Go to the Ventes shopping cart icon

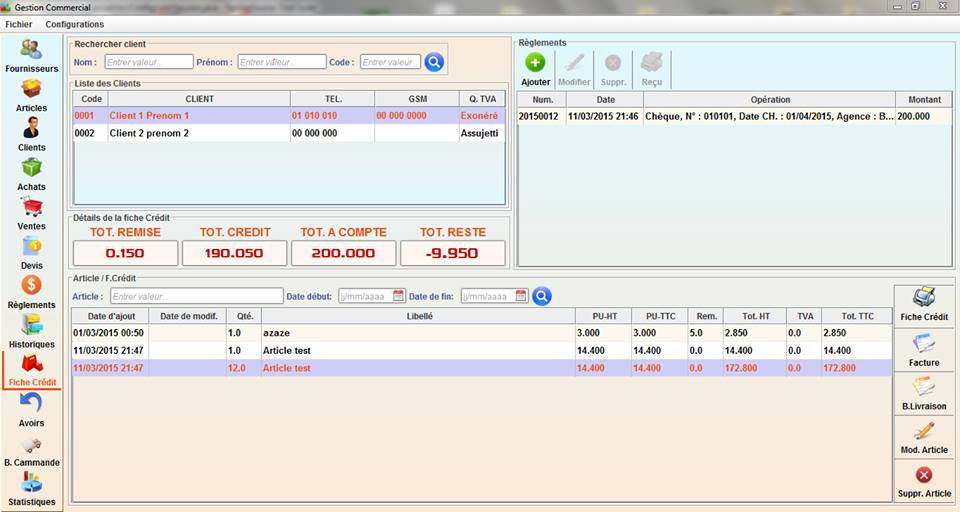(31, 208)
